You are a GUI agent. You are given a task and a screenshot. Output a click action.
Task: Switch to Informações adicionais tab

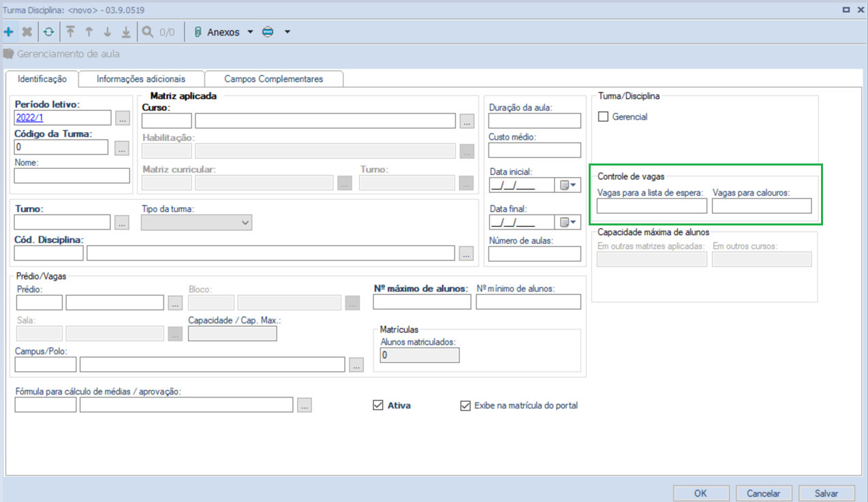[x=141, y=79]
